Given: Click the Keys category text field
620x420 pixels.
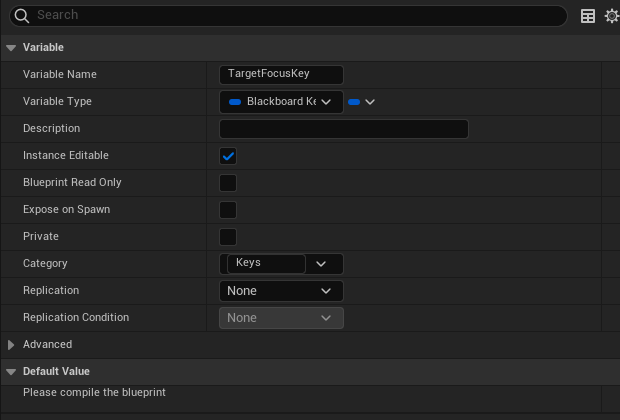Looking at the screenshot, I should coord(266,263).
